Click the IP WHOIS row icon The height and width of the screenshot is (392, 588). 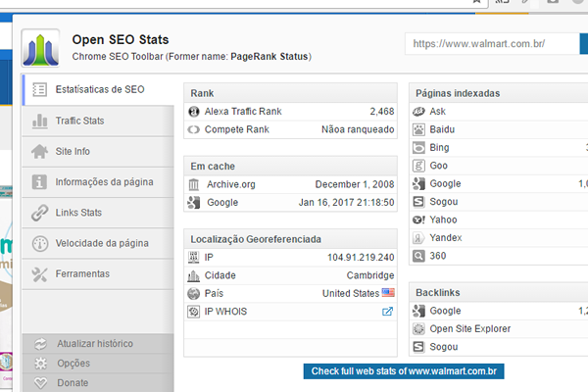(x=193, y=312)
